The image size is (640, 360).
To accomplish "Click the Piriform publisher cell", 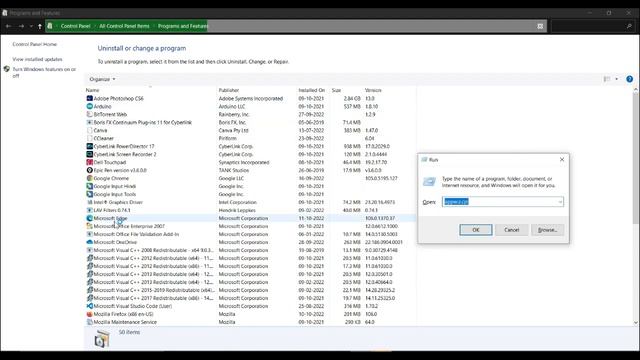I will point(227,138).
